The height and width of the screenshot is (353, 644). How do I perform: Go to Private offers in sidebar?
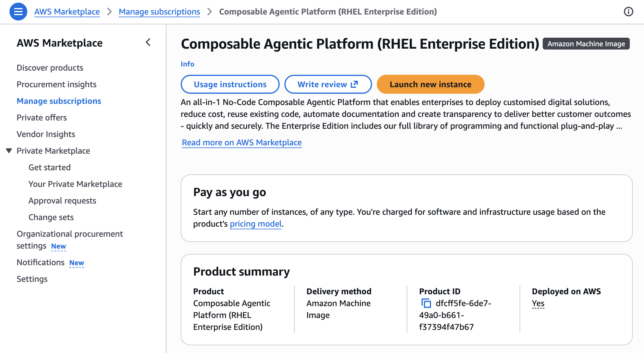41,117
